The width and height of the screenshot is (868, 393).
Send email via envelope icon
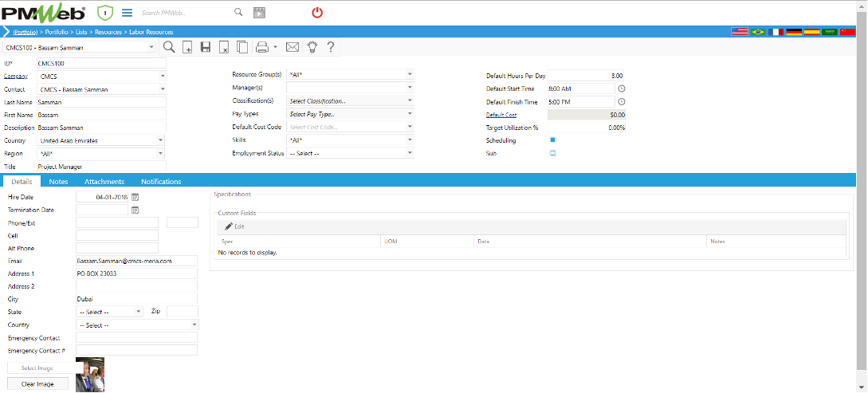(293, 48)
